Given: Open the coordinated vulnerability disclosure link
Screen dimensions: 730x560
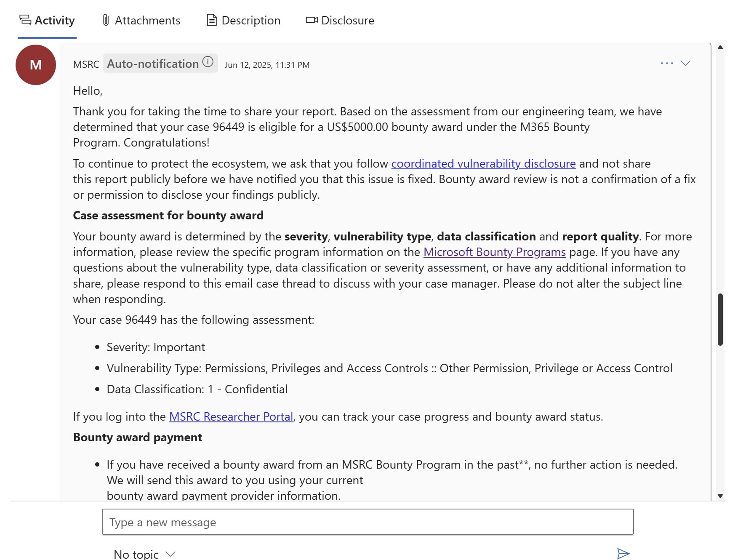Looking at the screenshot, I should [x=483, y=163].
